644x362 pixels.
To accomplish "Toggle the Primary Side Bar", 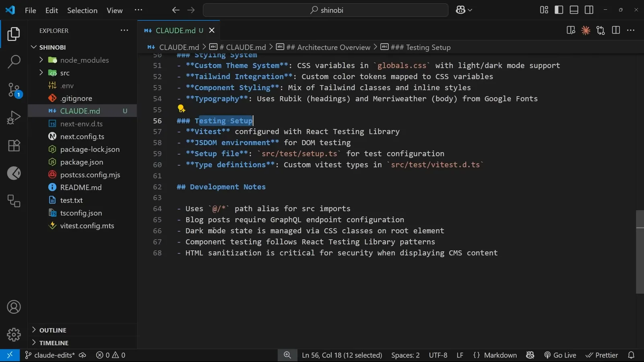I will coord(559,10).
